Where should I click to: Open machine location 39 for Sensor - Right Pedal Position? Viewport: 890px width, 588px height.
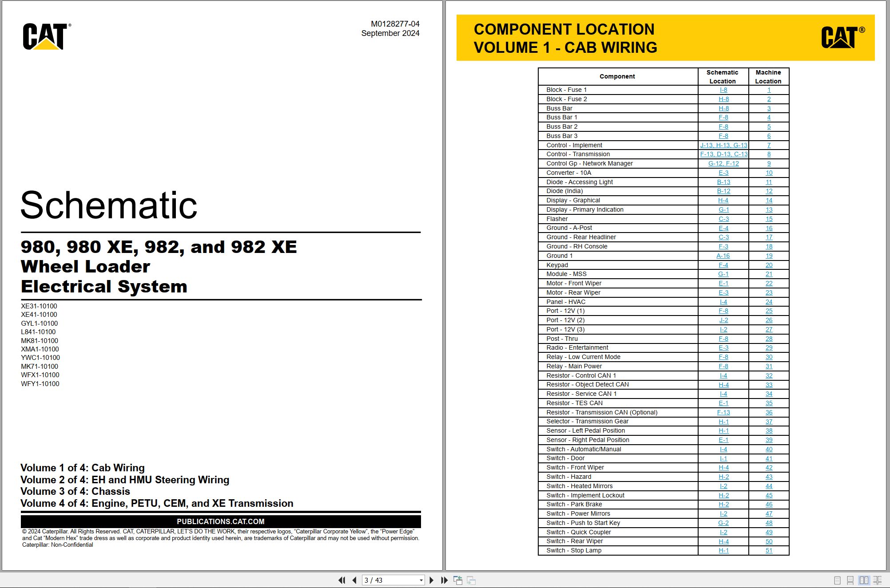click(x=769, y=440)
